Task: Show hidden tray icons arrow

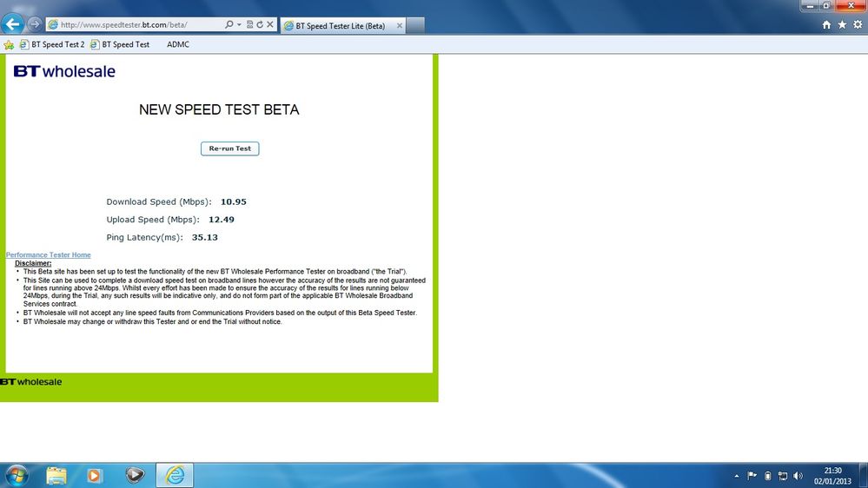Action: tap(737, 476)
